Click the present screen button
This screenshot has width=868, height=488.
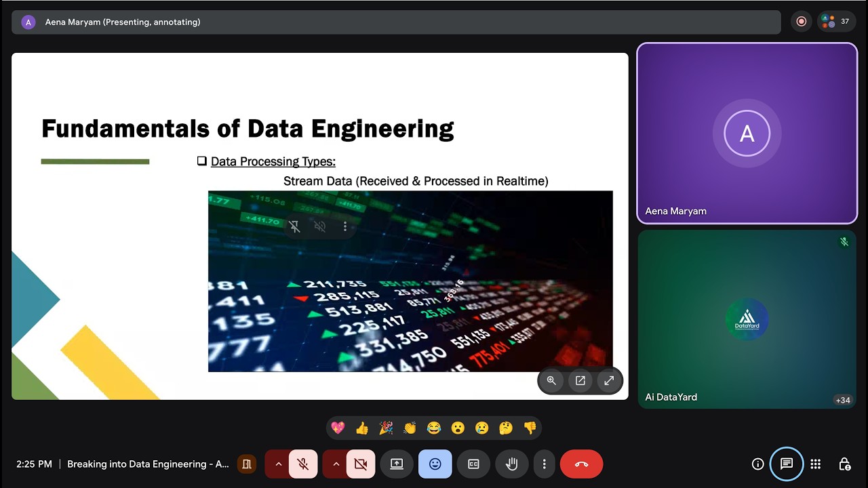[397, 464]
